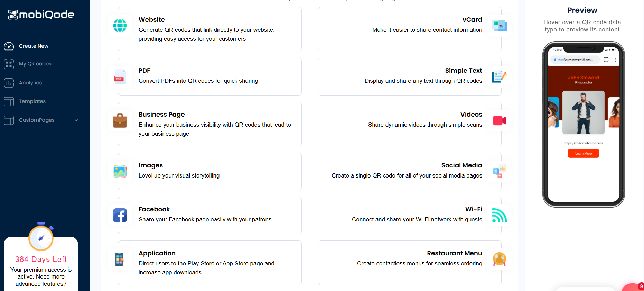
Task: Click the mobiQode logo
Action: [x=41, y=15]
